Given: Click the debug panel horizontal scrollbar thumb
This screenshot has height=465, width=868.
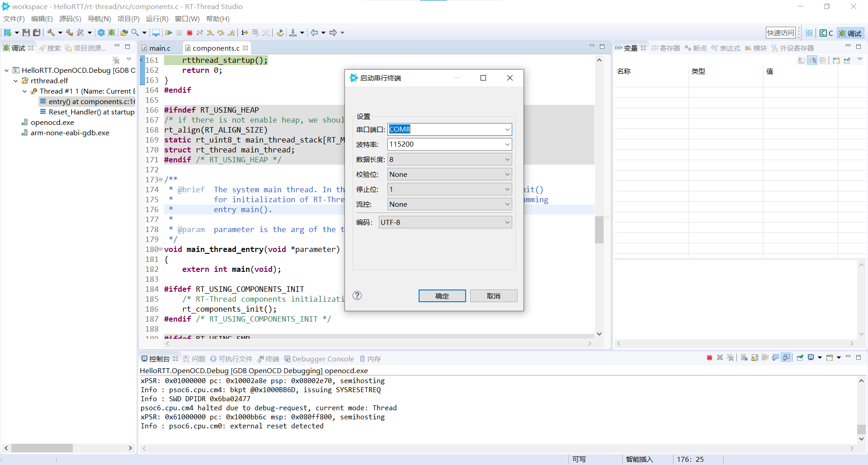Looking at the screenshot, I should (x=42, y=448).
